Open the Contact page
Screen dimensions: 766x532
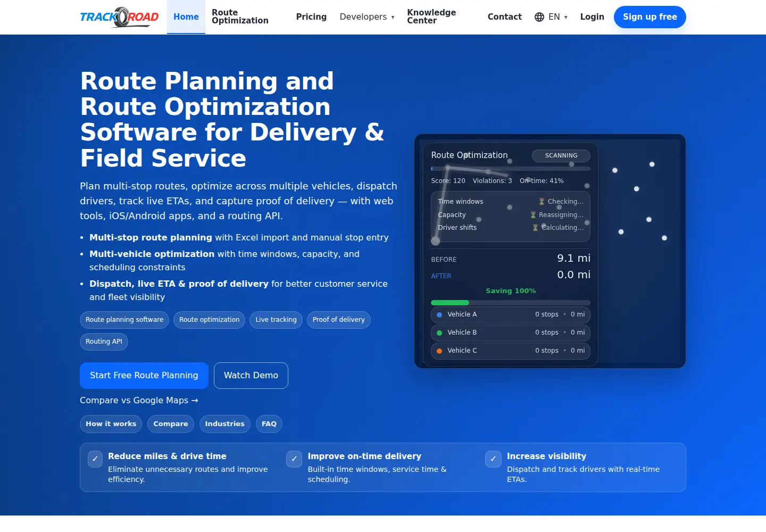[x=505, y=17]
